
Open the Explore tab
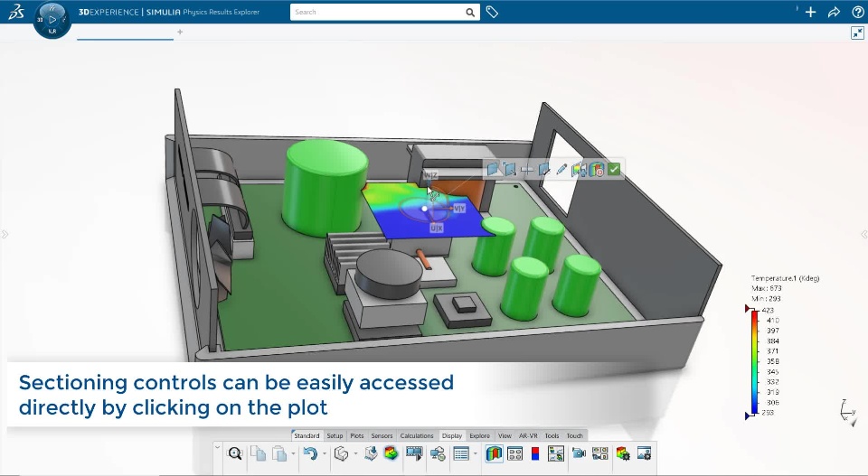pyautogui.click(x=479, y=435)
